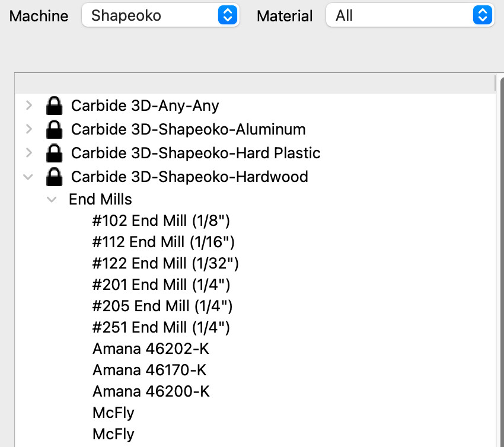Choose the #122 End Mill (1/32") entry
Image resolution: width=504 pixels, height=447 pixels.
165,263
